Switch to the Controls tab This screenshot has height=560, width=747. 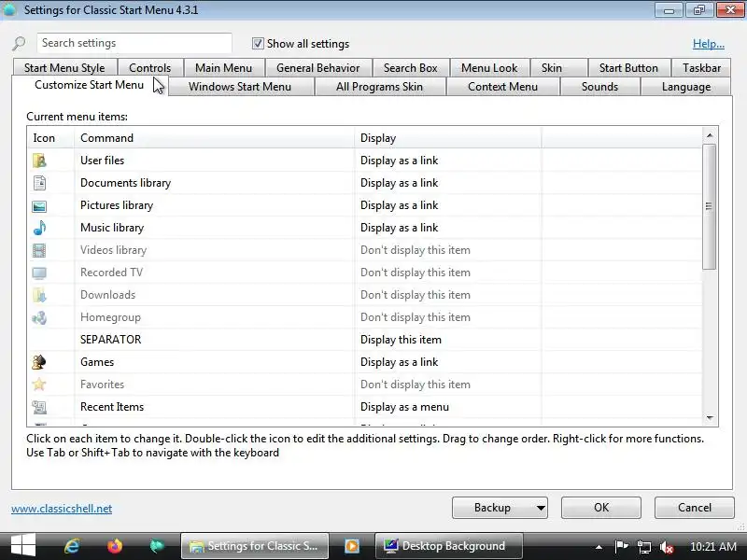[149, 68]
